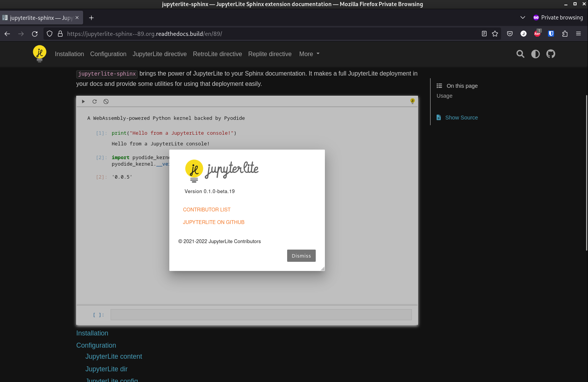
Task: Dismiss the JupyterLite about dialog
Action: [301, 256]
